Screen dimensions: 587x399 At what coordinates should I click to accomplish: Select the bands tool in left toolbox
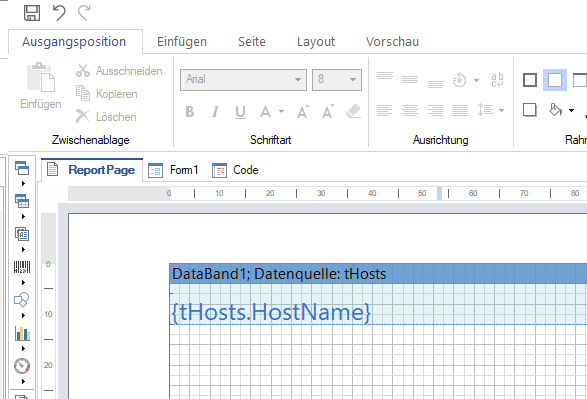[22, 168]
